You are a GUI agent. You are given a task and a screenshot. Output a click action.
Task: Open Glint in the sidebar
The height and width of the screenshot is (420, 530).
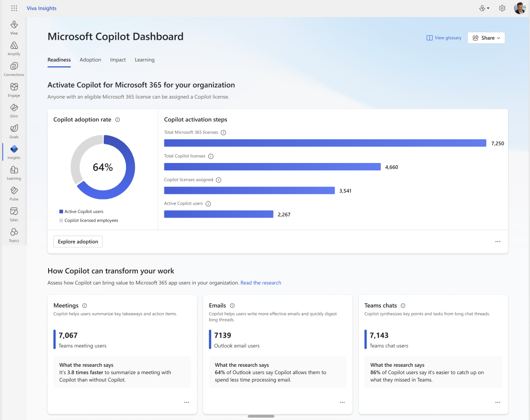point(14,111)
